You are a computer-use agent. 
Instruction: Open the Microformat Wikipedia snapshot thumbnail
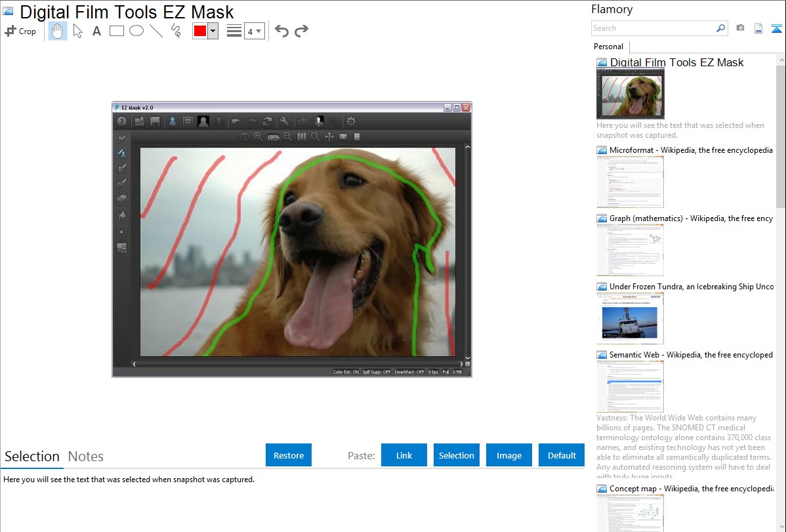click(630, 182)
